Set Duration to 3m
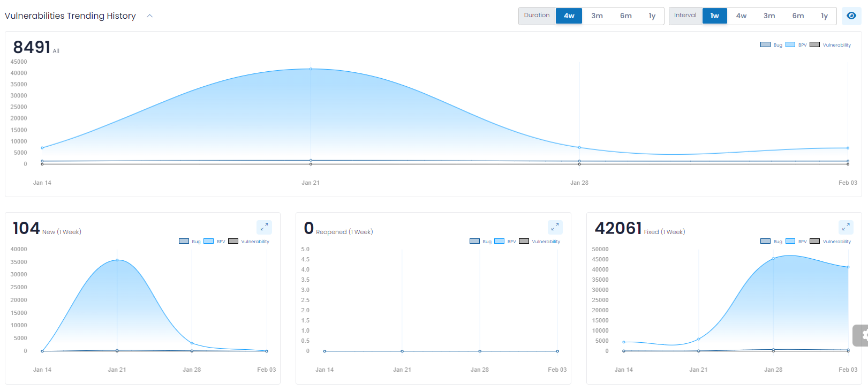The height and width of the screenshot is (391, 868). (597, 16)
